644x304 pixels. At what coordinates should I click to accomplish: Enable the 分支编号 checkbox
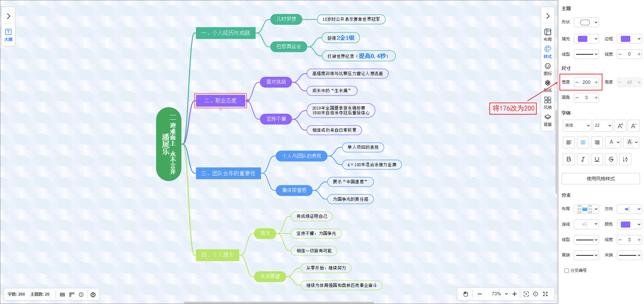(567, 270)
